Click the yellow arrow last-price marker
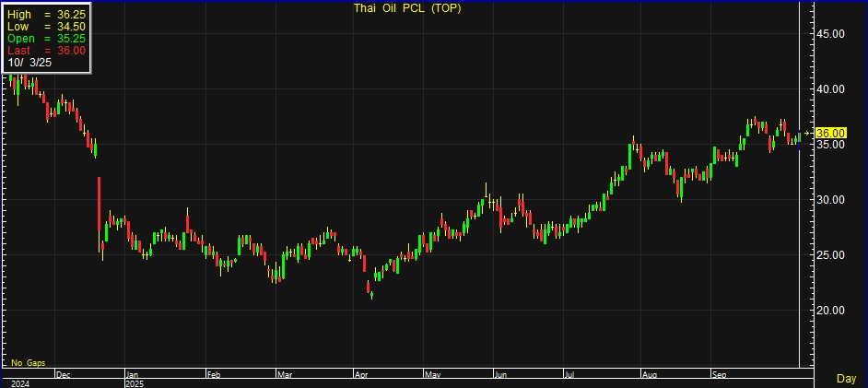 (x=808, y=133)
